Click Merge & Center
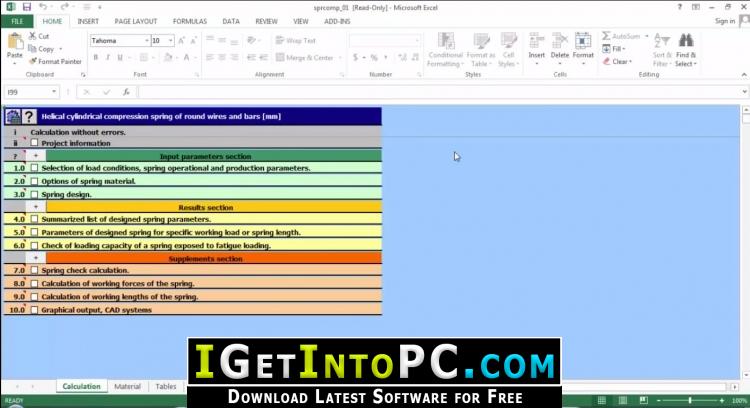The height and width of the screenshot is (408, 750). click(305, 57)
